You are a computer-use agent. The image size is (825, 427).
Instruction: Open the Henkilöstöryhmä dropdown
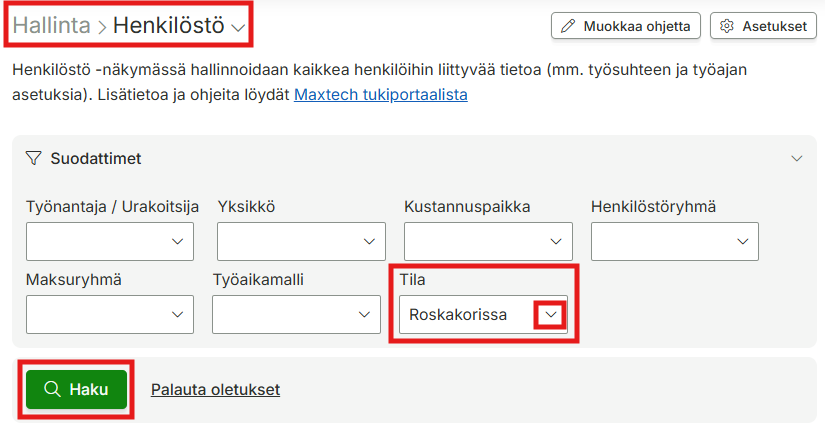(675, 241)
